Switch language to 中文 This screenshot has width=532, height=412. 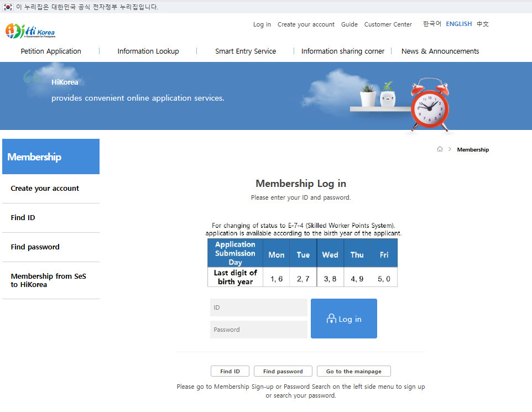click(482, 24)
